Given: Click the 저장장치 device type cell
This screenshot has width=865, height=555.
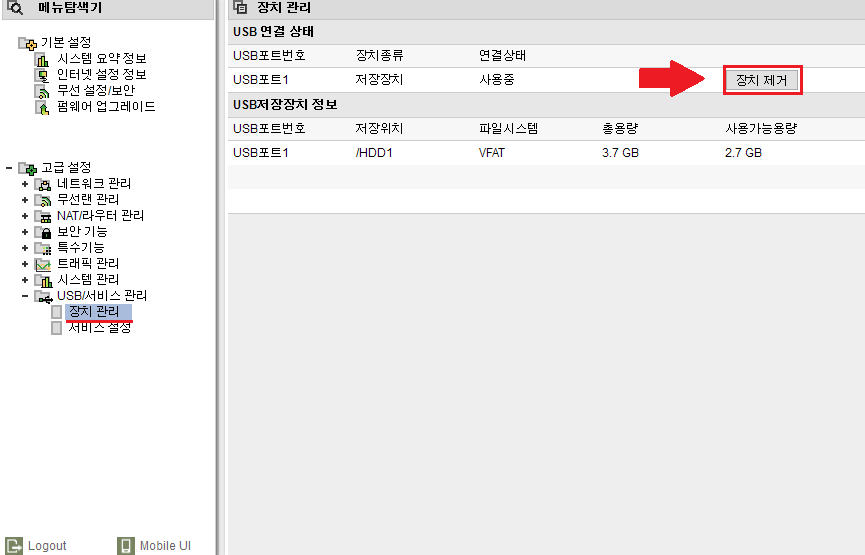Looking at the screenshot, I should pos(380,80).
